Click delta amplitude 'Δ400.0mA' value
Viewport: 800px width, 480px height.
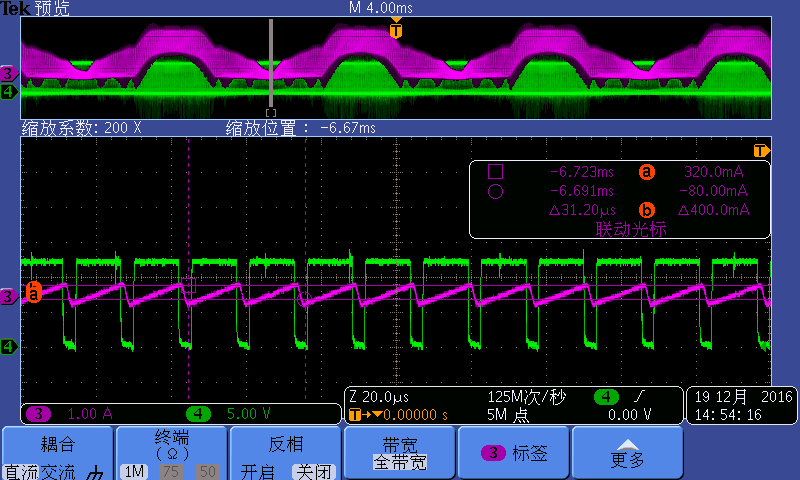click(x=713, y=210)
